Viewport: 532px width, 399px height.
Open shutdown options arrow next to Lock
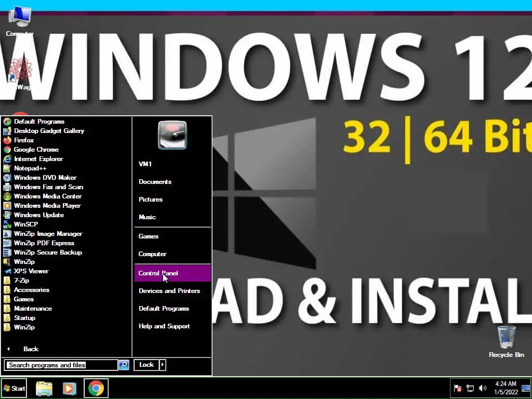[163, 365]
